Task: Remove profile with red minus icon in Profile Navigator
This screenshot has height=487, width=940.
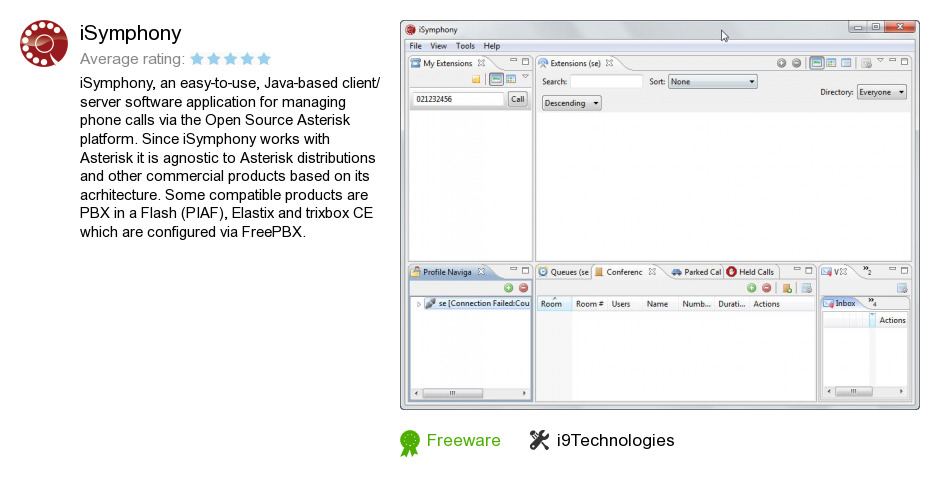Action: 523,288
